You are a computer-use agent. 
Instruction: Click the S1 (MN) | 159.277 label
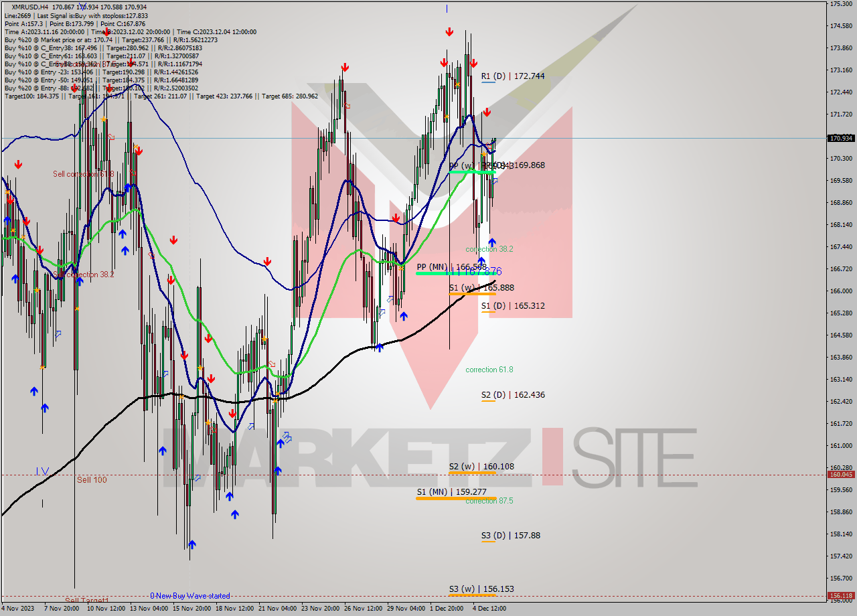451,492
